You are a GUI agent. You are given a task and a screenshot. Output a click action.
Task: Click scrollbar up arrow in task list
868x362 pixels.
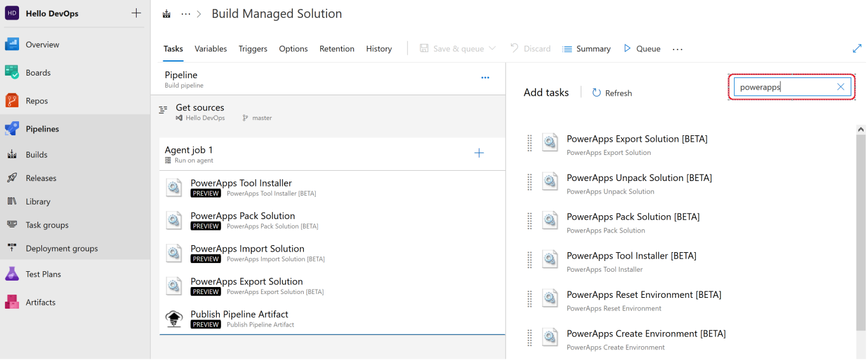(861, 129)
